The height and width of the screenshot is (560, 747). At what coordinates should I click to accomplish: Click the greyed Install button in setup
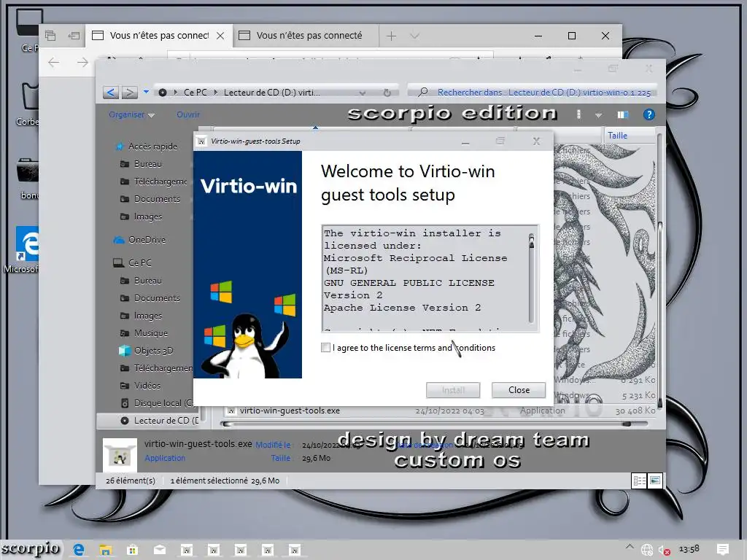click(x=452, y=390)
